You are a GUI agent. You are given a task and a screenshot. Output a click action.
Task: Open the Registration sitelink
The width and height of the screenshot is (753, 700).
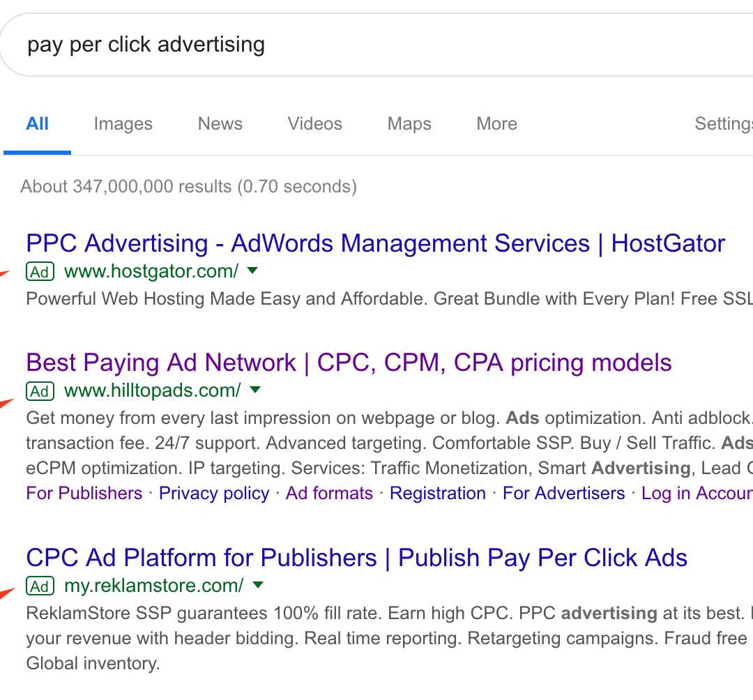438,493
